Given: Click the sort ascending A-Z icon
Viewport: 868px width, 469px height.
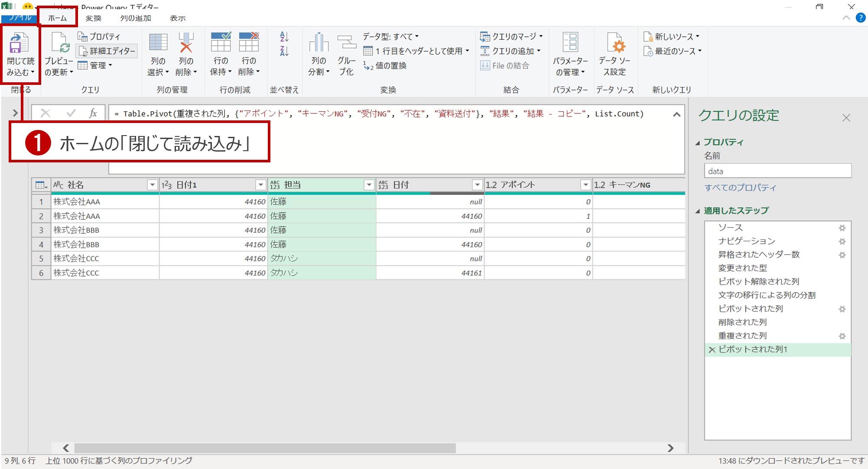Looking at the screenshot, I should (x=284, y=37).
